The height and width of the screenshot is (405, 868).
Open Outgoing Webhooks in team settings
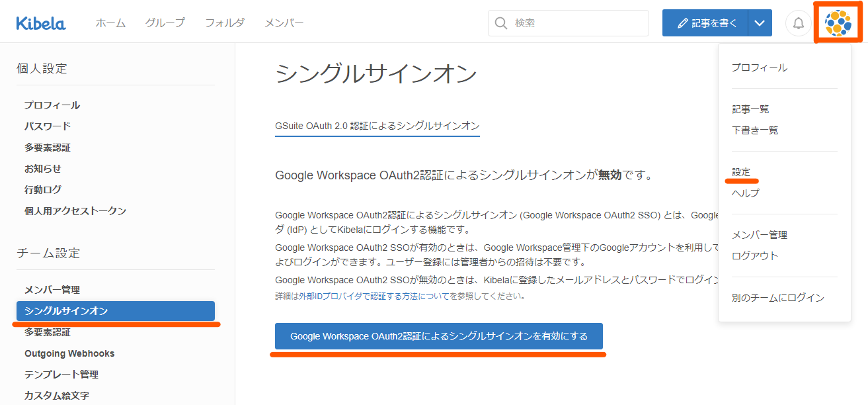point(69,353)
